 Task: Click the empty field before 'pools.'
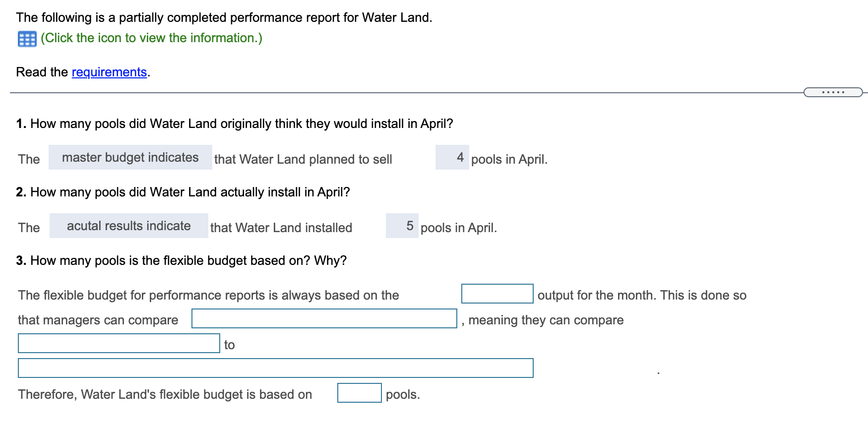[x=359, y=393]
